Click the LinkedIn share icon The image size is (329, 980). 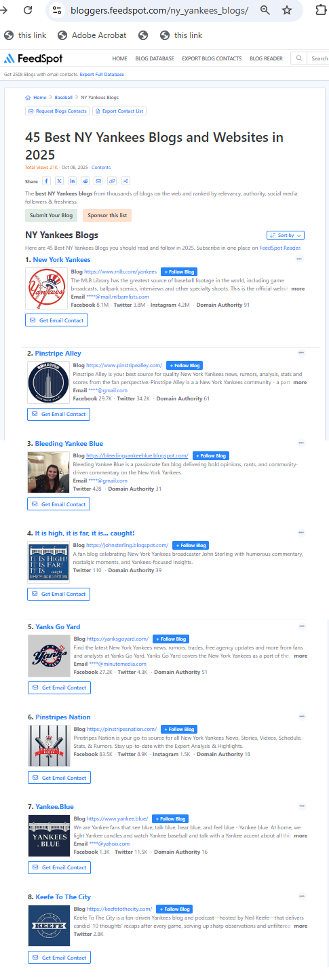point(73,181)
